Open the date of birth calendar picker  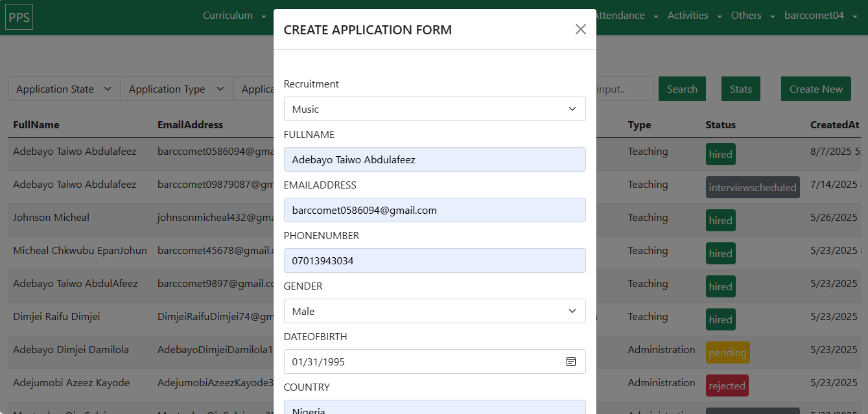570,362
